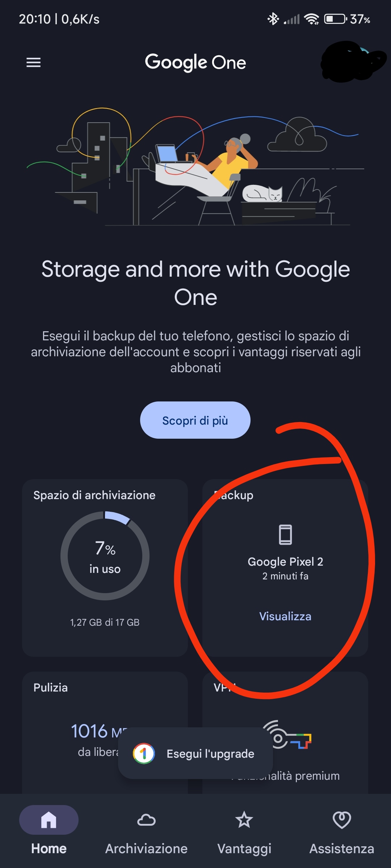This screenshot has height=868, width=391.
Task: Tap the illustration of woman at desk
Action: (195, 166)
